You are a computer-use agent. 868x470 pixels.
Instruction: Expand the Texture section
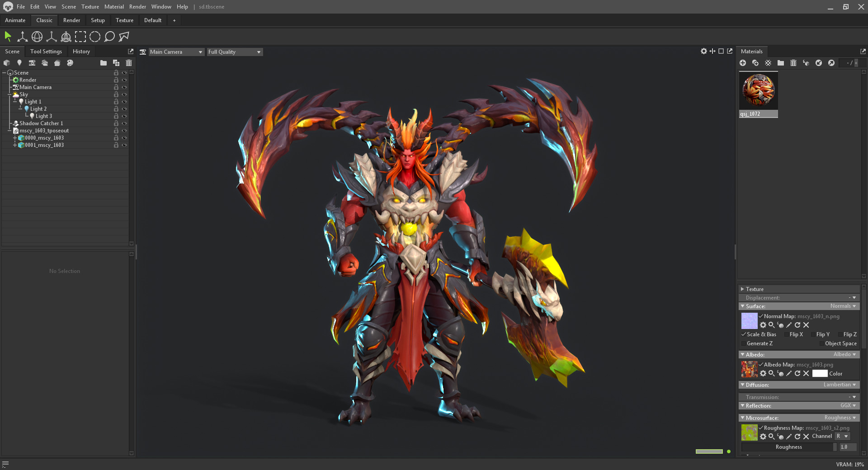point(742,289)
